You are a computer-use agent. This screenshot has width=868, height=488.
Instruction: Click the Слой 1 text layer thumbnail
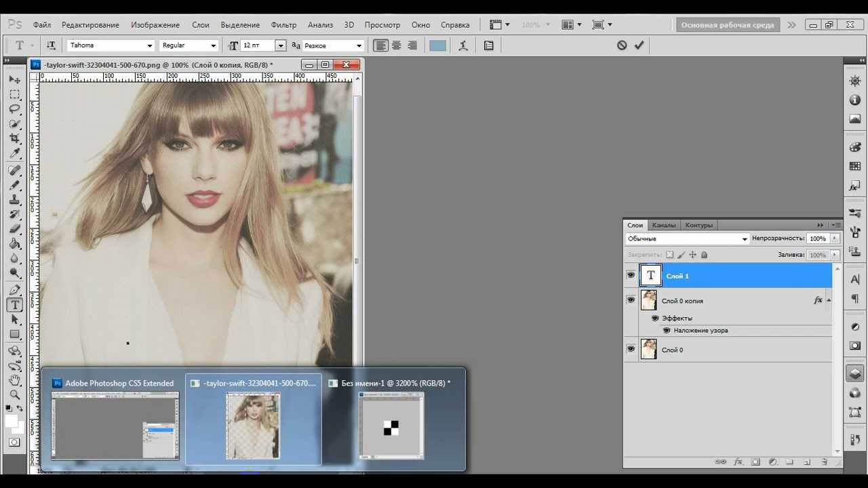pyautogui.click(x=650, y=275)
